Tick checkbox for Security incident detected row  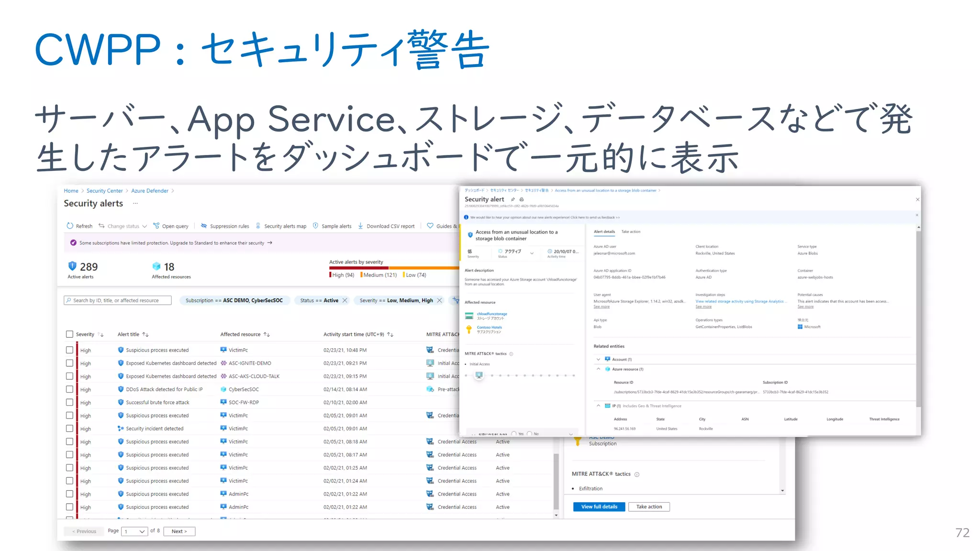(70, 429)
